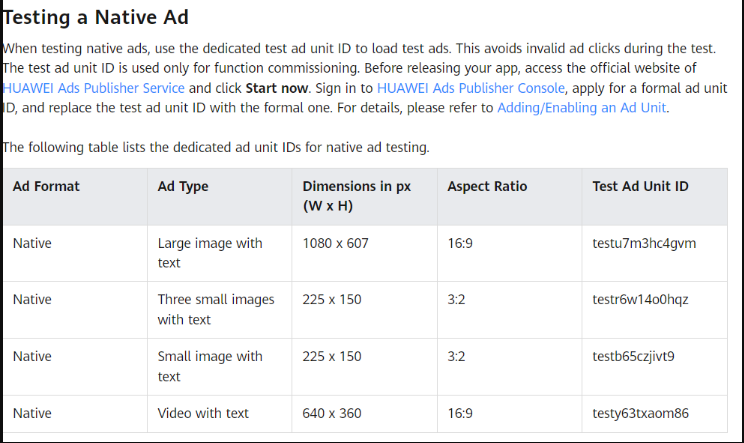Click the Small image with text cell
Screen dimensions: 744x443
[210, 366]
